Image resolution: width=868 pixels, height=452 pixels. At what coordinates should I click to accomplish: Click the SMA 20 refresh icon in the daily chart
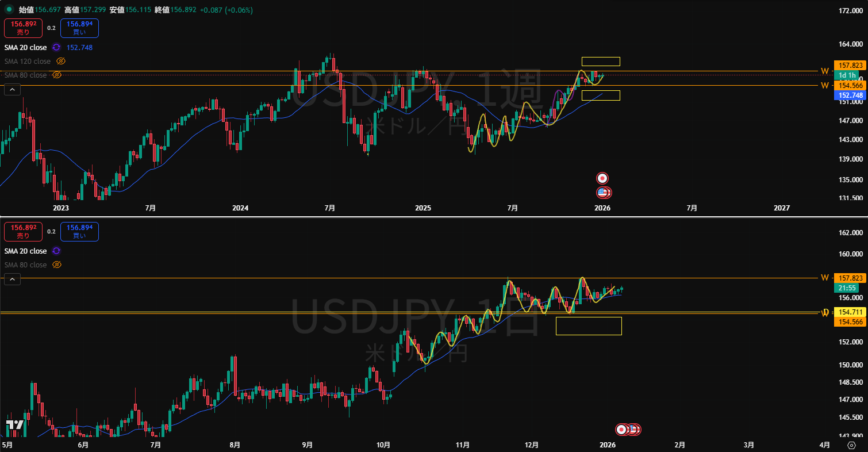pos(56,251)
